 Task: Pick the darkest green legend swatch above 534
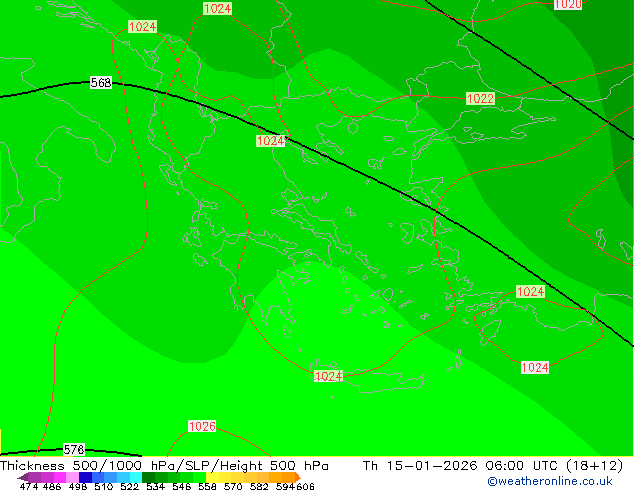click(x=148, y=477)
